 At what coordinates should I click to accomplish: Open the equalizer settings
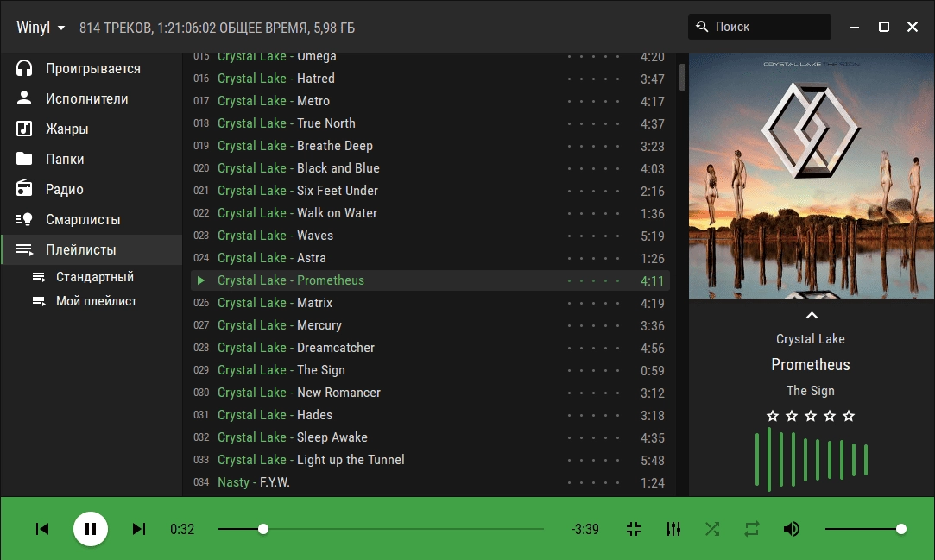(x=673, y=529)
